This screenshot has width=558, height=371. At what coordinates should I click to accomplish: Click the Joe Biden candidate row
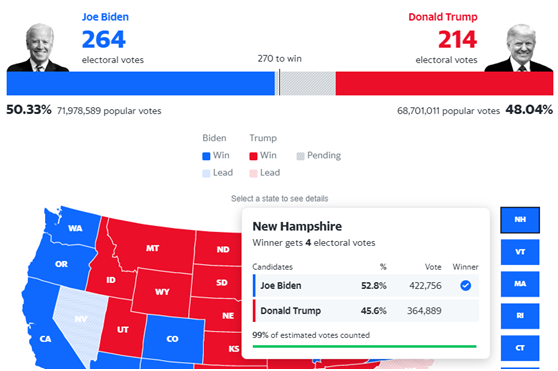point(365,285)
